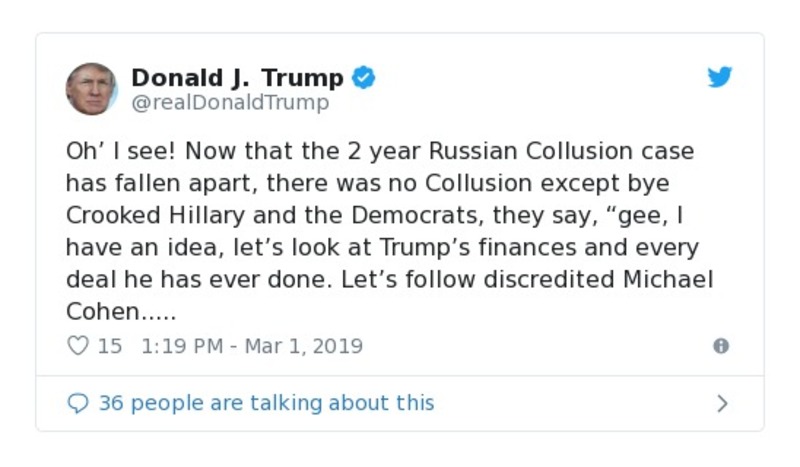Visit the @realDonaldTrump handle
Viewport: 800px width, 467px height.
(x=230, y=102)
